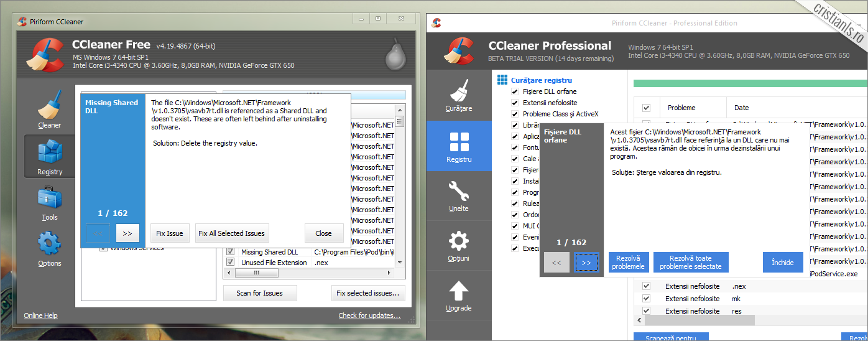Select Registry icon in CCleaner Free sidebar
The image size is (868, 341).
point(50,156)
